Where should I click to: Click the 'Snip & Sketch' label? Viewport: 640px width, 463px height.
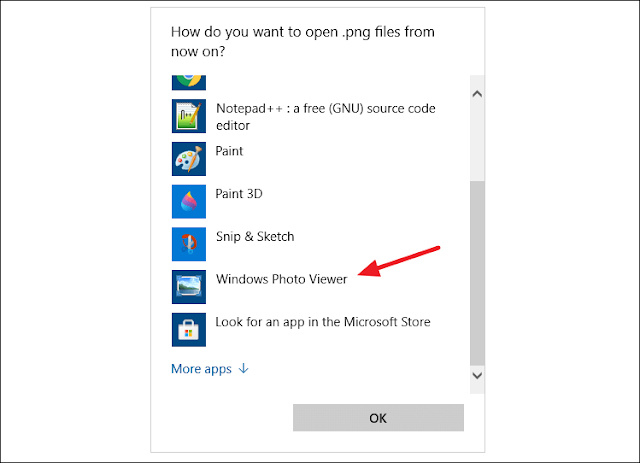pyautogui.click(x=255, y=237)
